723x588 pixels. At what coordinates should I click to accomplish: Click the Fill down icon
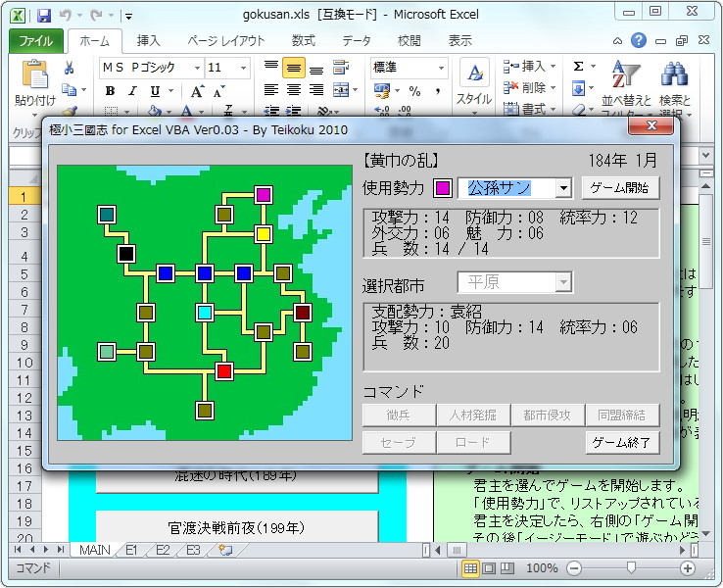click(578, 88)
